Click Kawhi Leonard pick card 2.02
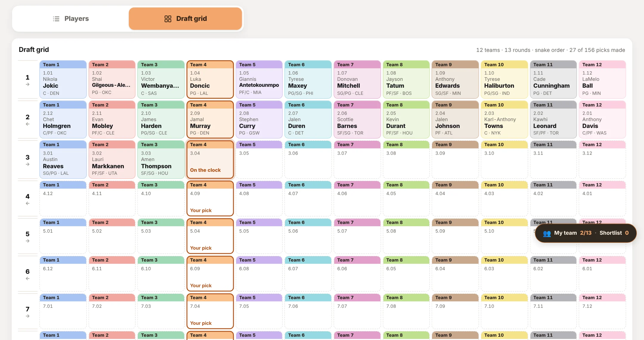The image size is (644, 340). coord(553,119)
